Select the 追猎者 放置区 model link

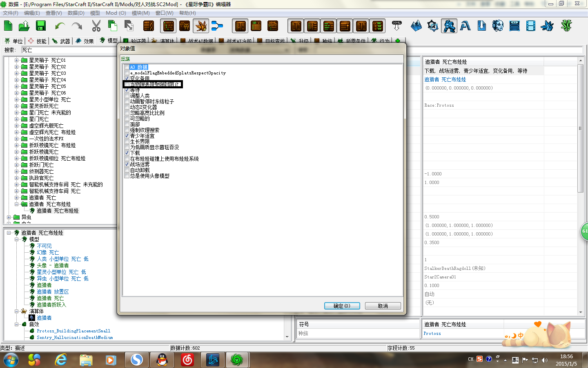pyautogui.click(x=53, y=292)
